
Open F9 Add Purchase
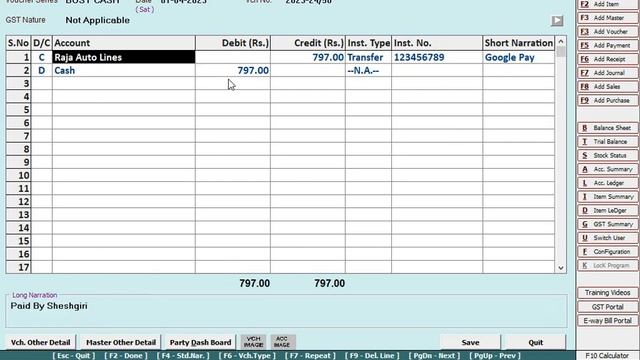point(608,100)
